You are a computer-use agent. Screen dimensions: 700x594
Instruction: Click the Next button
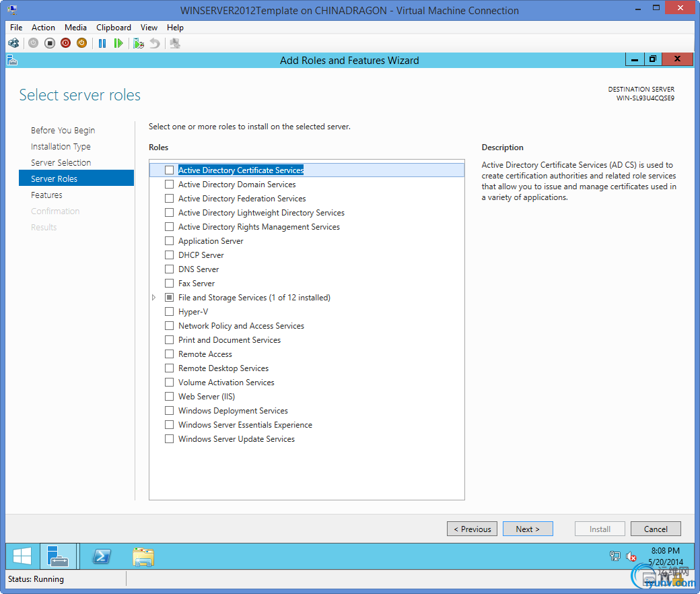[x=528, y=529]
